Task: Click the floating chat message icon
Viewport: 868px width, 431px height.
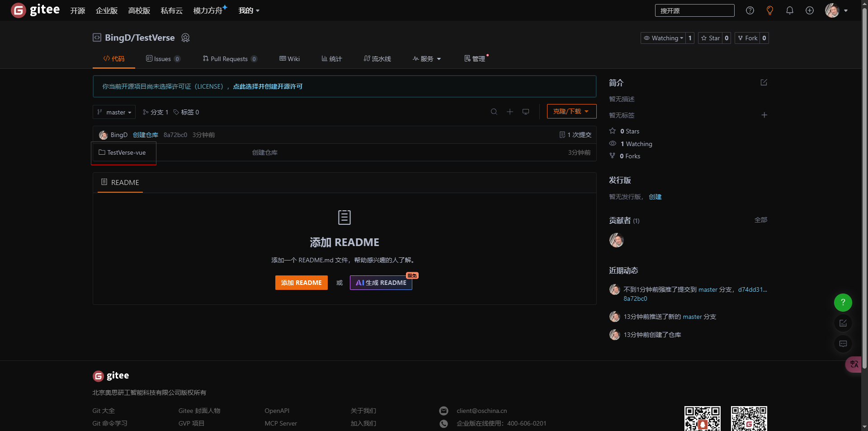Action: pos(843,344)
